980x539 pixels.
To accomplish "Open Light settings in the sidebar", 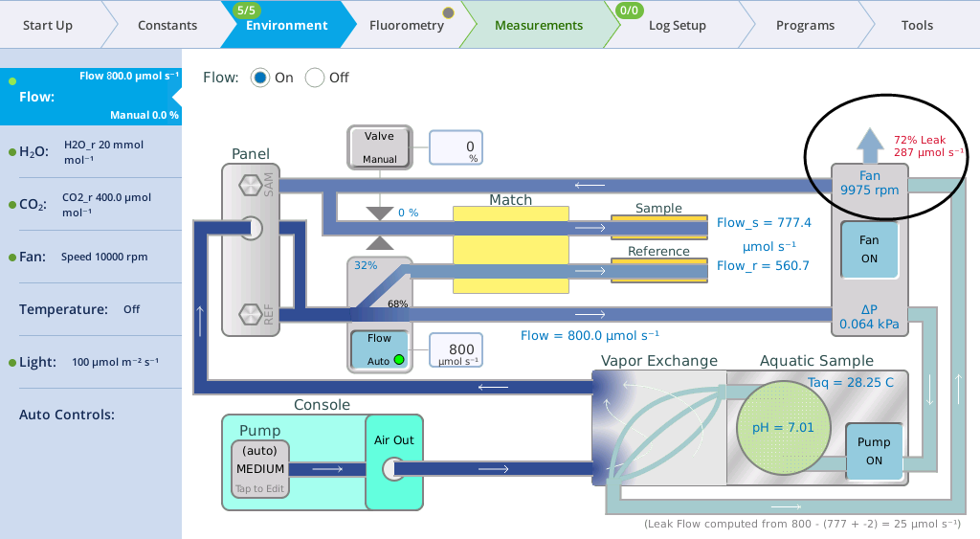I will [x=91, y=362].
